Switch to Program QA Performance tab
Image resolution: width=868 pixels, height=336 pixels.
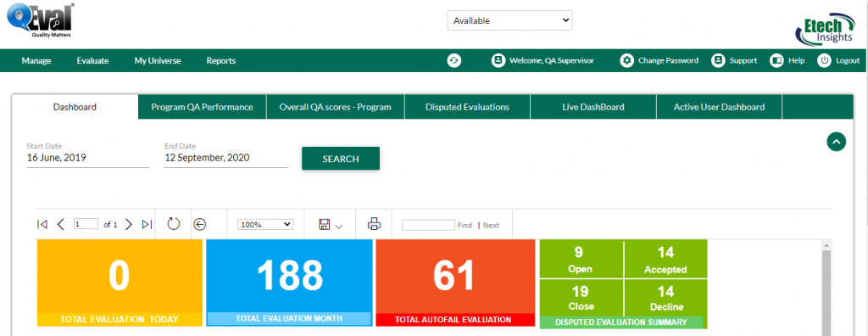click(202, 107)
